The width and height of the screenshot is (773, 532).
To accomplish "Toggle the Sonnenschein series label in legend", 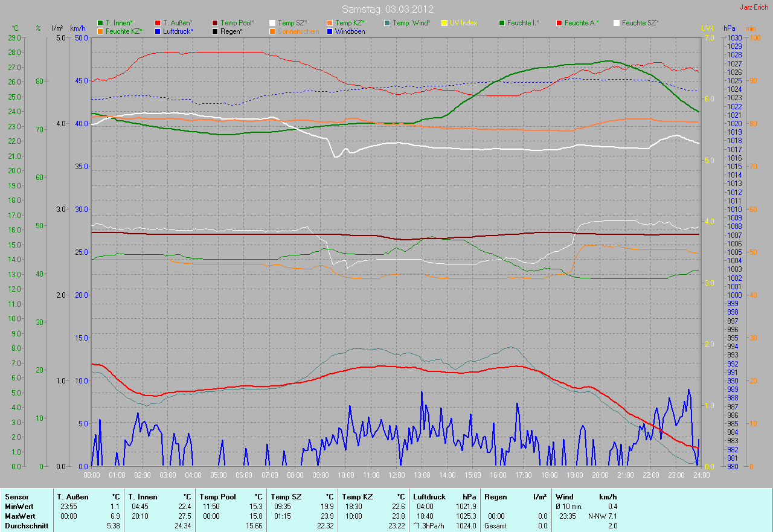I will point(298,31).
